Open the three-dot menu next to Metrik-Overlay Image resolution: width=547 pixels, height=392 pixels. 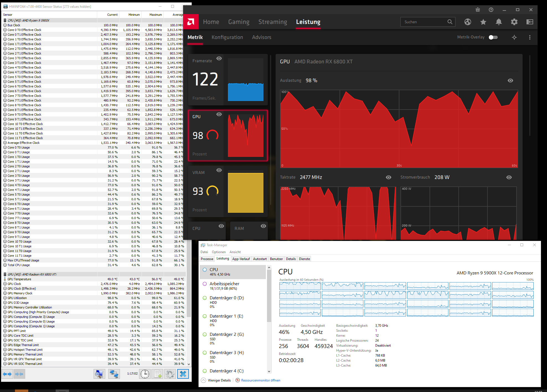pos(530,37)
